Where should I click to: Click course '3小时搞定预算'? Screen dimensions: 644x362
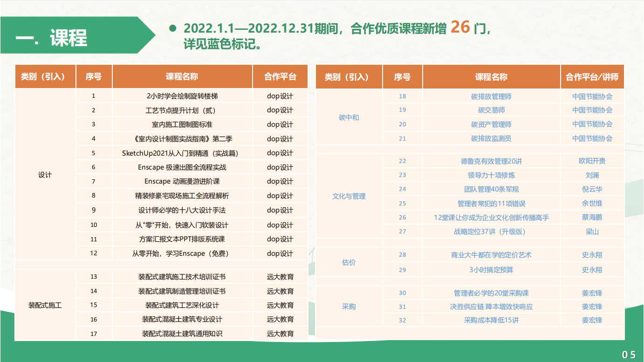coord(492,270)
